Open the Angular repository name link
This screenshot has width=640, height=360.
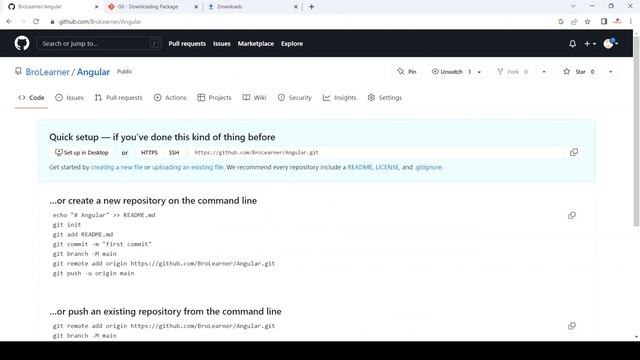click(93, 72)
